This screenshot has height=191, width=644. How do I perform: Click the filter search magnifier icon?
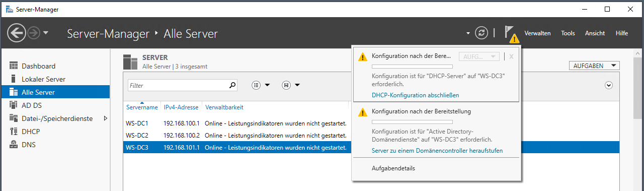(x=232, y=86)
